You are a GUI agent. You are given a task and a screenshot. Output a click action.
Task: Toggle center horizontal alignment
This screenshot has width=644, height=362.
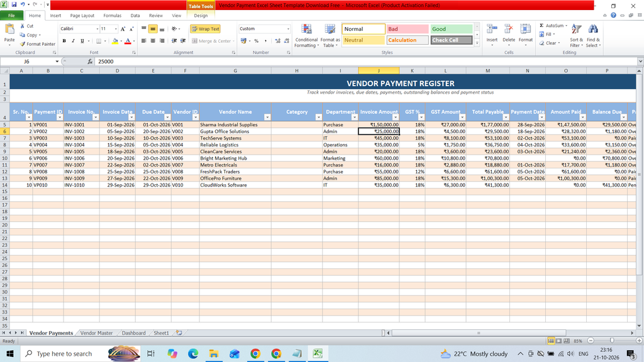click(x=153, y=41)
